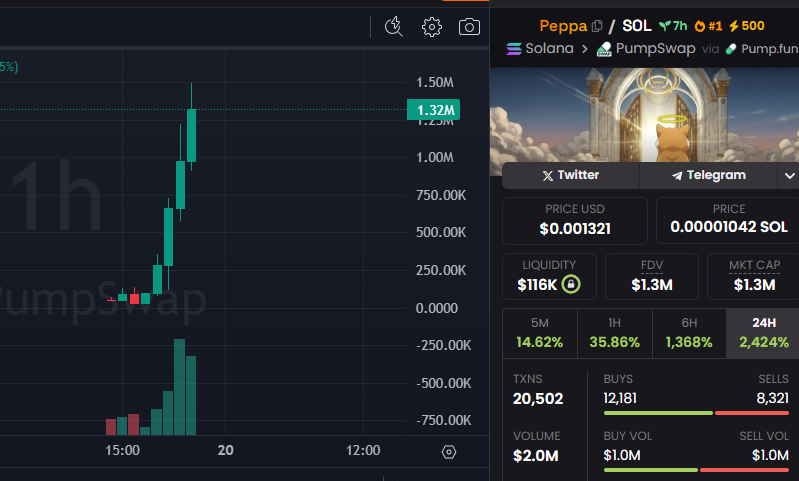Expand more social links chevron
The image size is (799, 481).
789,176
